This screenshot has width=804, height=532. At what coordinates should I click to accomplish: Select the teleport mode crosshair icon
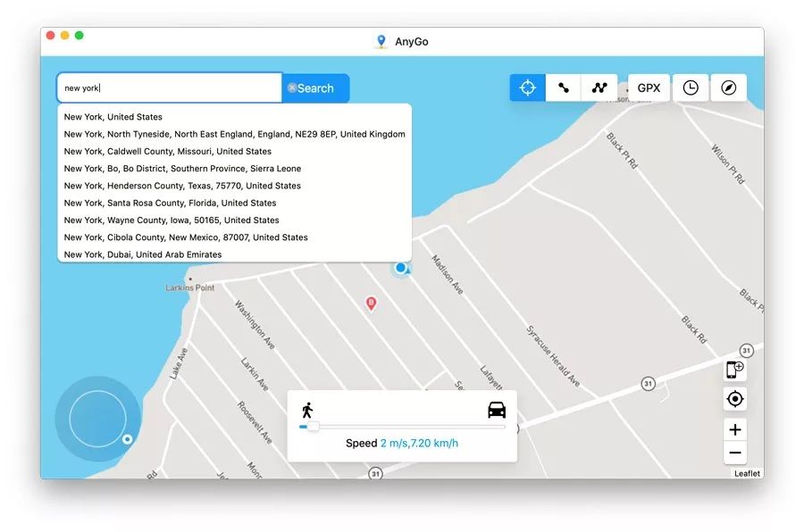click(x=527, y=87)
